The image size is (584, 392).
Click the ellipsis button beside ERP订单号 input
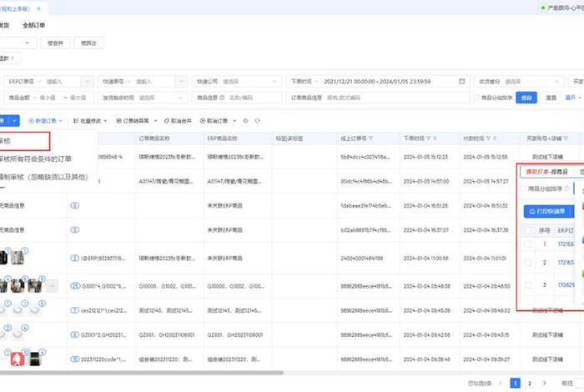click(x=88, y=81)
